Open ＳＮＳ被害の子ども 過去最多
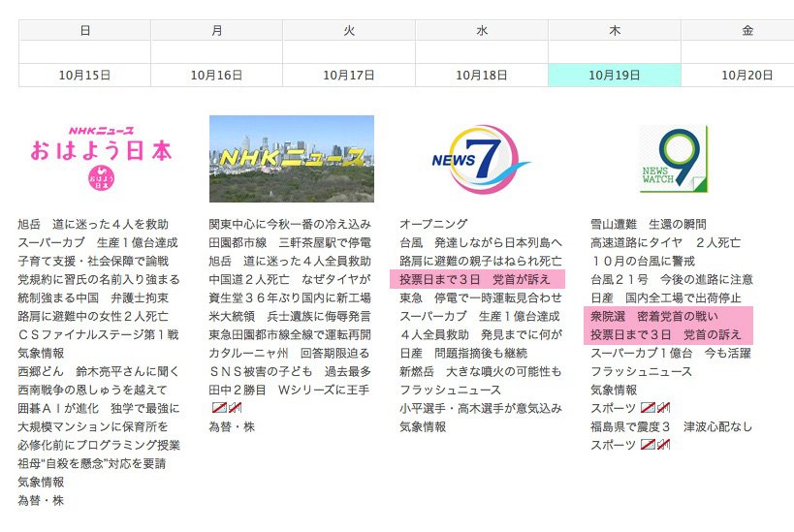 290,371
